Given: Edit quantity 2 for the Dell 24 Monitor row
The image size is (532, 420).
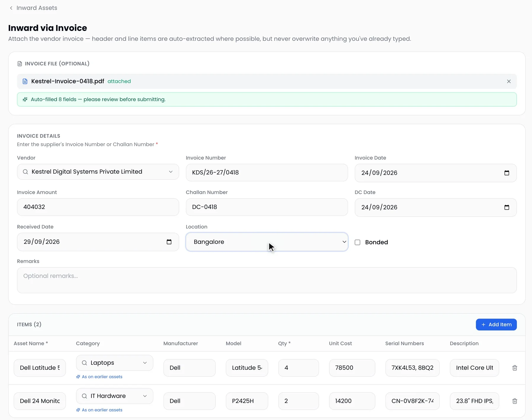Looking at the screenshot, I should pos(299,401).
